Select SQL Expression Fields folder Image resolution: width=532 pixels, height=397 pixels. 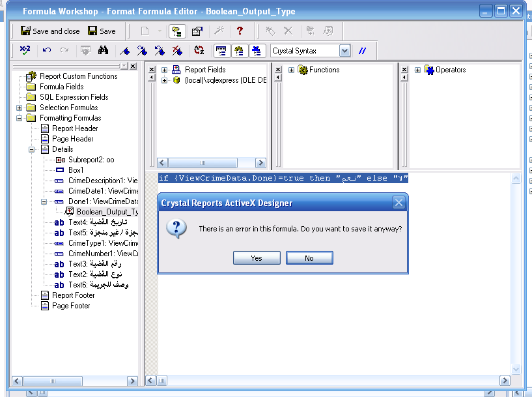click(x=74, y=97)
